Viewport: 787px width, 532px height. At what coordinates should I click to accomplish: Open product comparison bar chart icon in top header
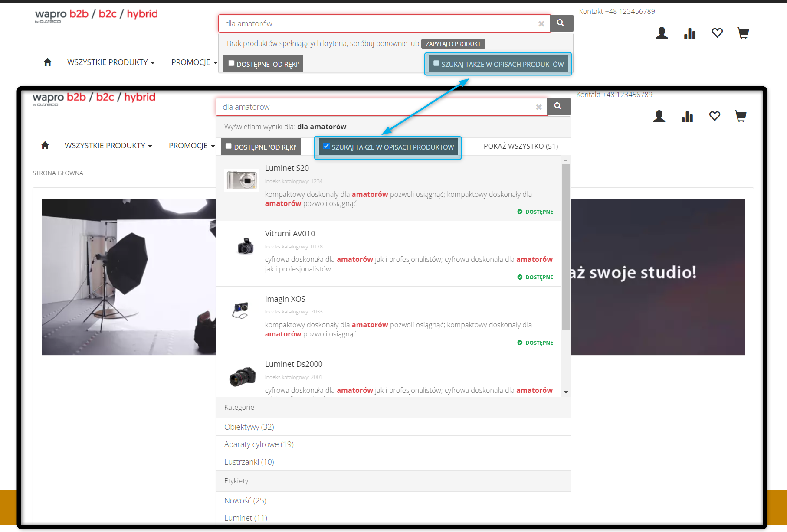pyautogui.click(x=690, y=33)
